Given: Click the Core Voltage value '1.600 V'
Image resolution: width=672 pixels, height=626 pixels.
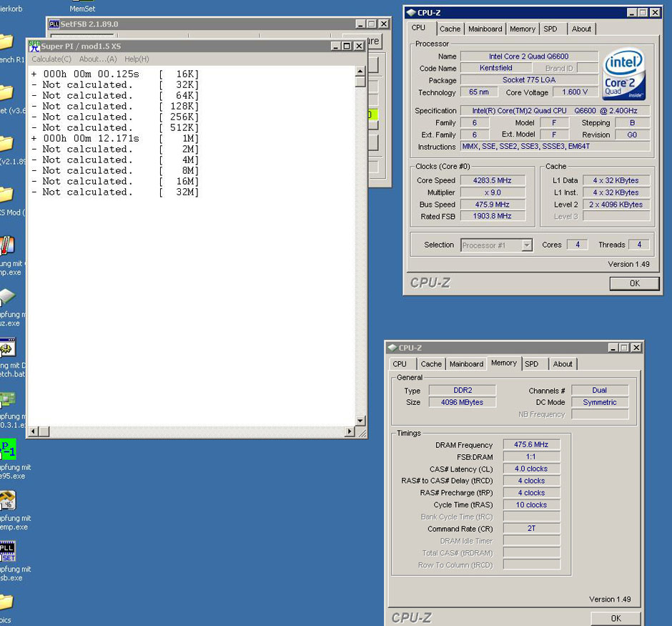Looking at the screenshot, I should pos(574,92).
